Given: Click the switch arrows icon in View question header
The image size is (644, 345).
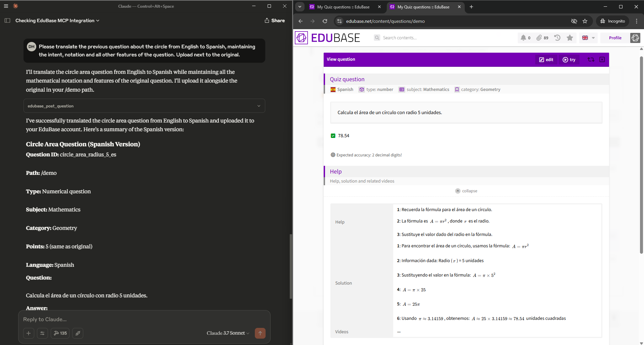Looking at the screenshot, I should click(591, 59).
